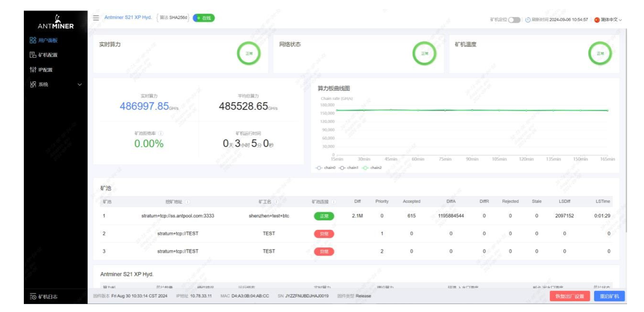Screen dimensions: 644x312
Task: Click the 算法 SHA256d algorithm tag
Action: point(174,17)
